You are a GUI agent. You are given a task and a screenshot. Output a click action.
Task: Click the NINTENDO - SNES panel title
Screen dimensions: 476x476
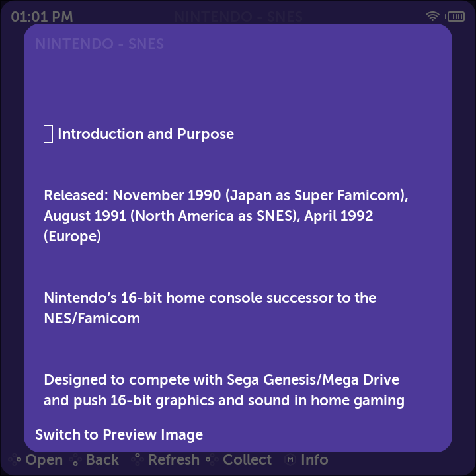coord(100,44)
